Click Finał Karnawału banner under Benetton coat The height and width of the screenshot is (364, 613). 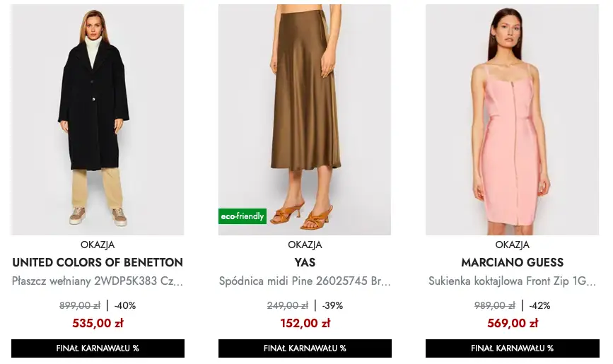pos(98,348)
